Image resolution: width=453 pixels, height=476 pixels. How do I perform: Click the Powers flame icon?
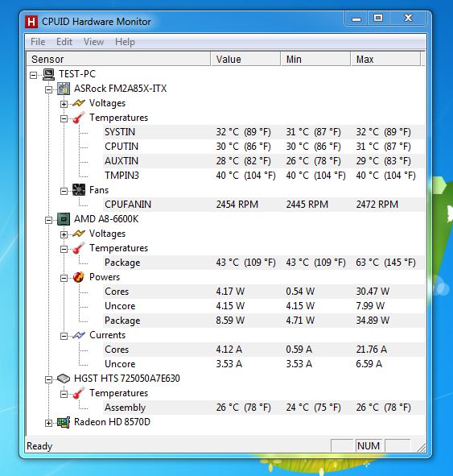pos(79,277)
